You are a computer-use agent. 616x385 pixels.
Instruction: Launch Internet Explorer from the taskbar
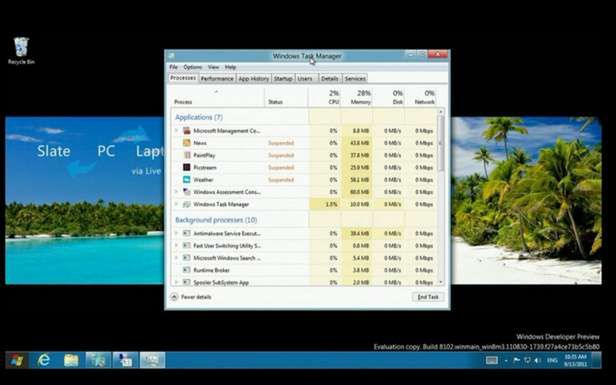coord(43,360)
